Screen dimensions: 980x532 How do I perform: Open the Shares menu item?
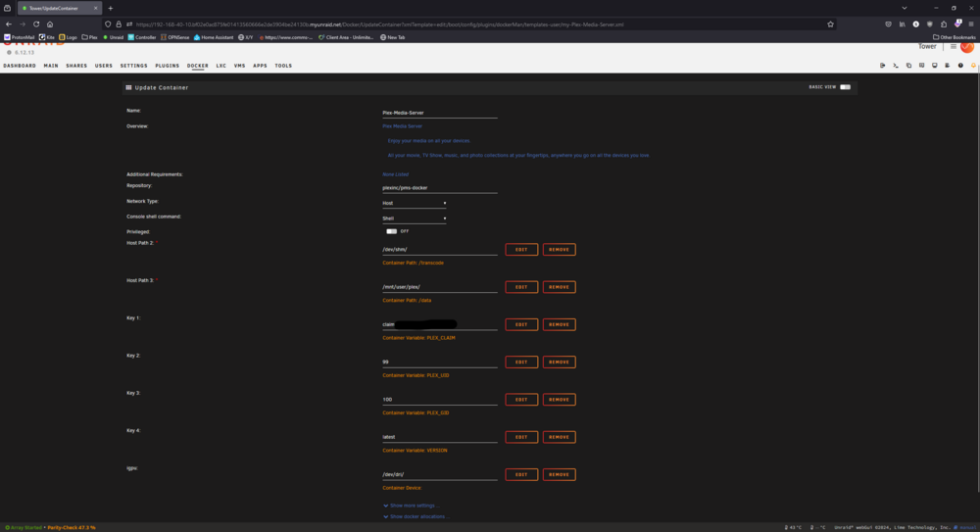pos(76,66)
